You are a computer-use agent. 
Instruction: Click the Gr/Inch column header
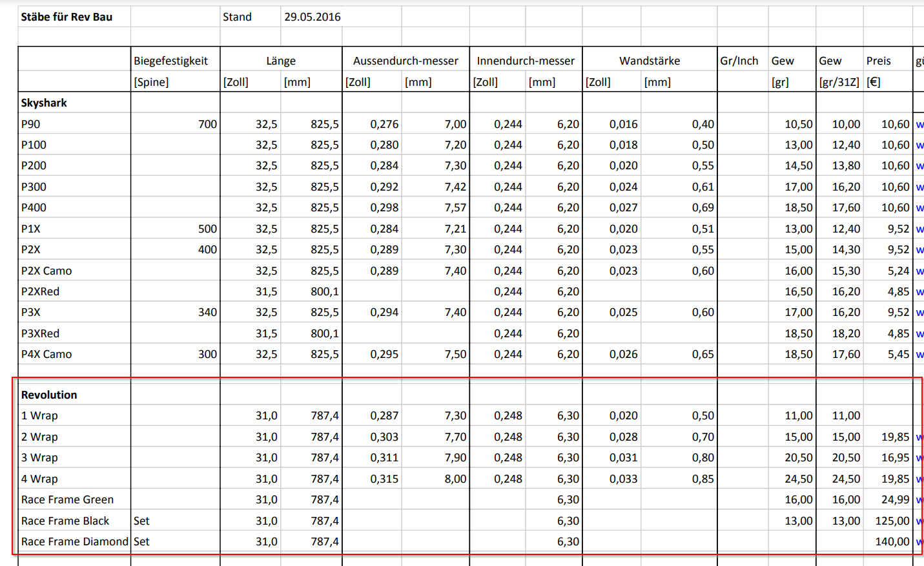pyautogui.click(x=739, y=61)
